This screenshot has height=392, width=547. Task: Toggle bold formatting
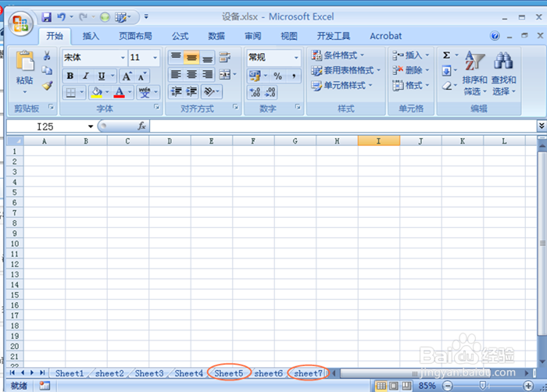70,76
